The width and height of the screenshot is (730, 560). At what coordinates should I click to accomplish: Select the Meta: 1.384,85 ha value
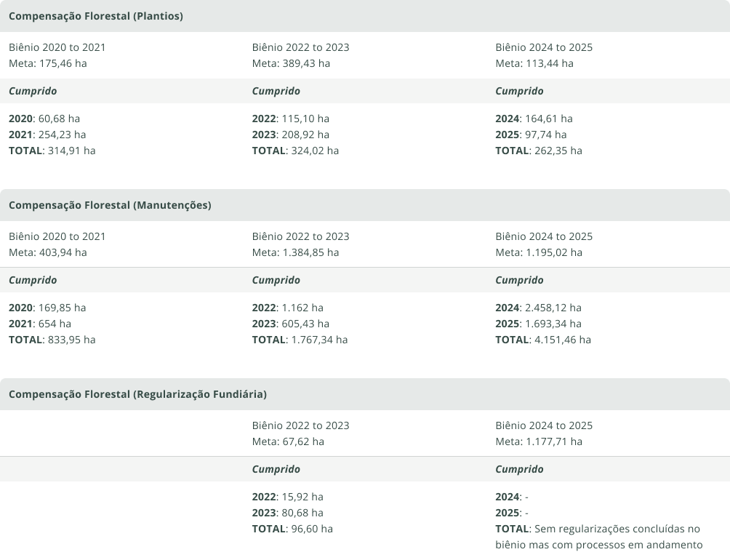tap(295, 252)
